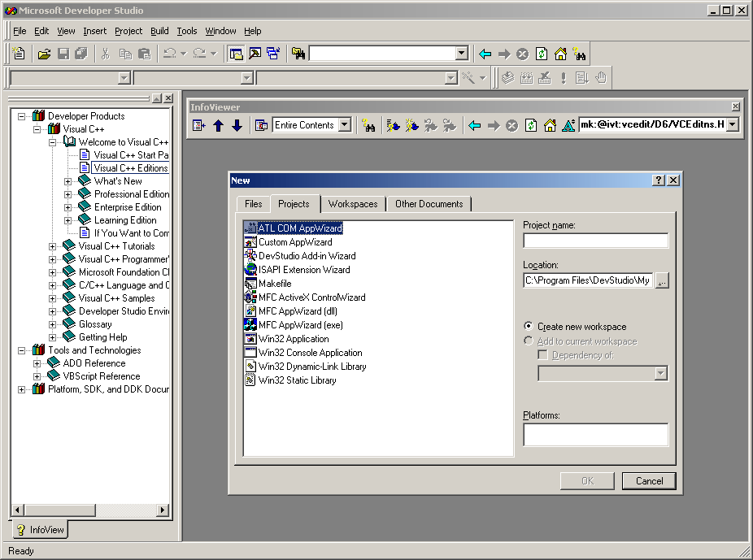Click the Cancel button
Image resolution: width=753 pixels, height=560 pixels.
pyautogui.click(x=649, y=481)
